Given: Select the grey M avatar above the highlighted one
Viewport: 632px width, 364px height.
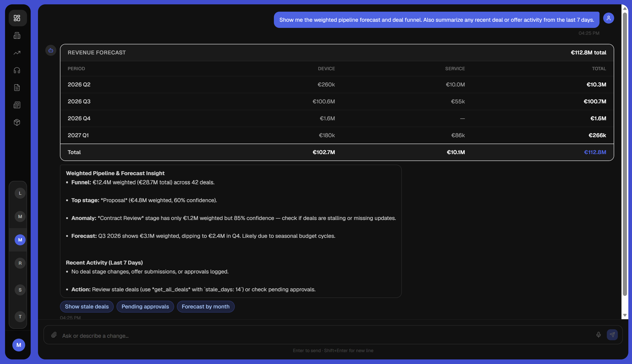Looking at the screenshot, I should coord(20,217).
